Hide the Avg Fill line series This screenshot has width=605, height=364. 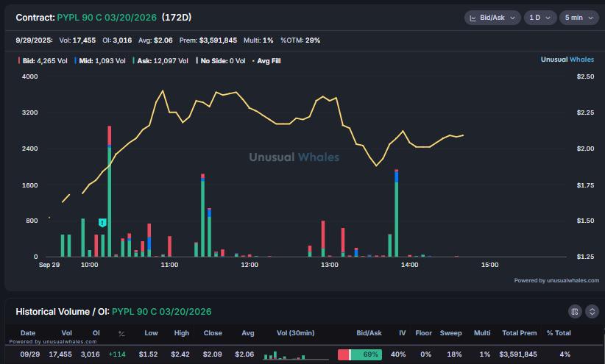click(x=266, y=60)
